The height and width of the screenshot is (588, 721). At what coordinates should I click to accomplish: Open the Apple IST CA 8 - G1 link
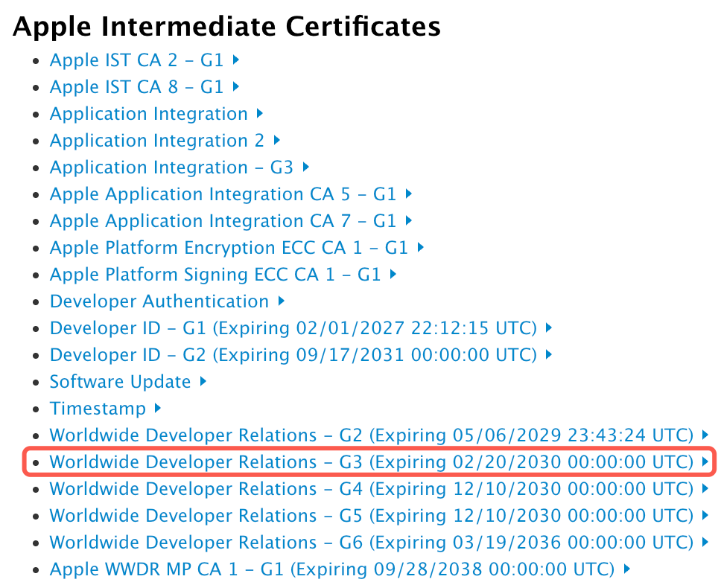134,87
